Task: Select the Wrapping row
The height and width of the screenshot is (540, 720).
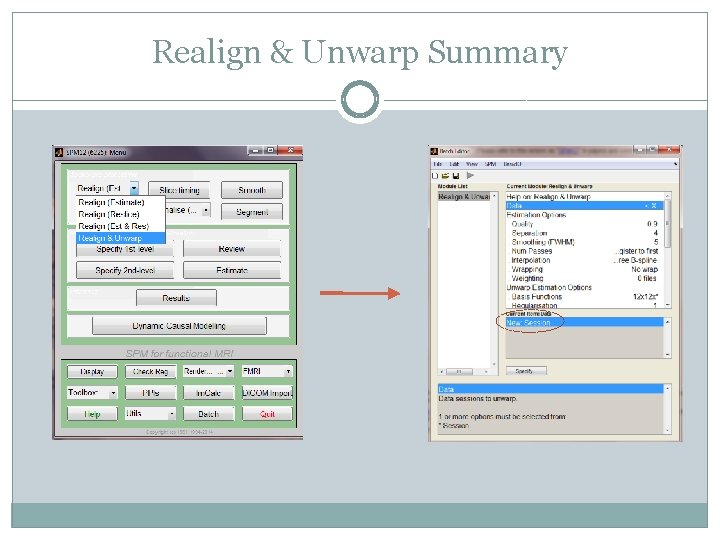Action: 585,269
